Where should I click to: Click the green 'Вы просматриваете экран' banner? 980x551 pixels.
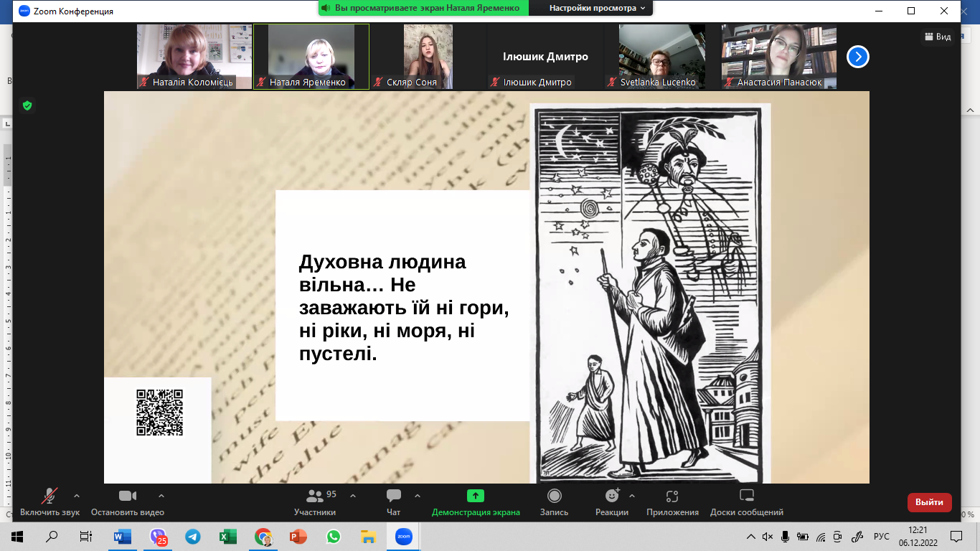pyautogui.click(x=423, y=8)
